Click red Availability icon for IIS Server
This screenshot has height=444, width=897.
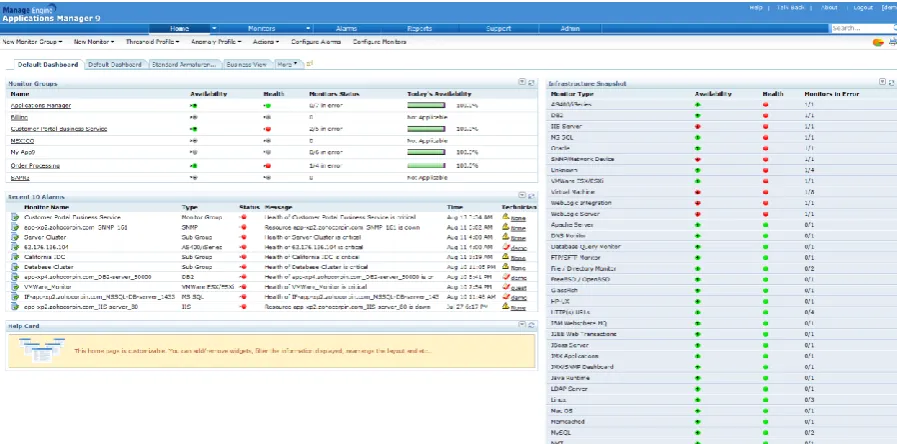[697, 126]
